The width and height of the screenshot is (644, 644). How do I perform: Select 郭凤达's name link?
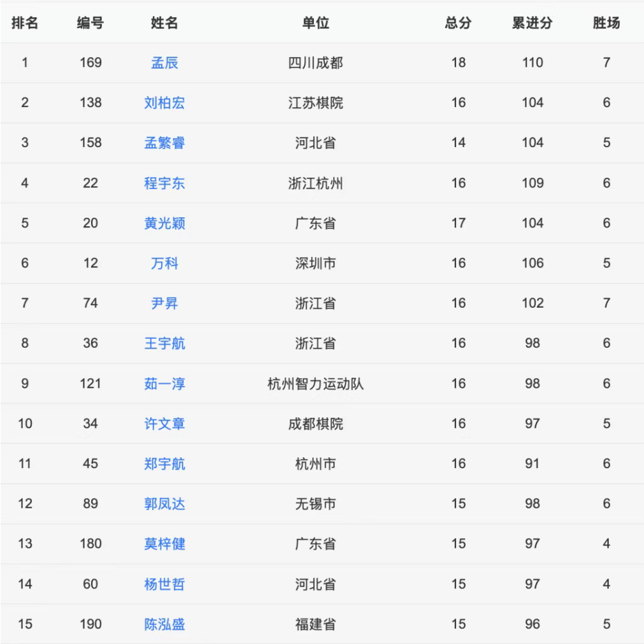tap(164, 504)
